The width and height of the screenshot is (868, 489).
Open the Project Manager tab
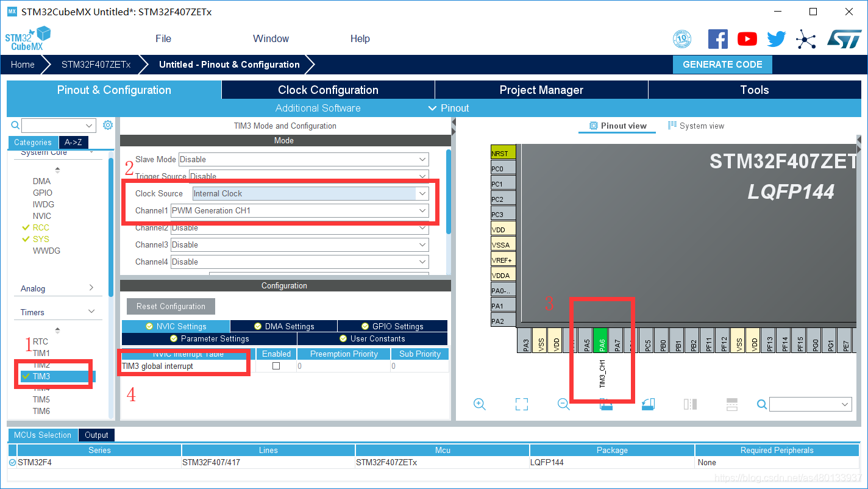tap(541, 90)
